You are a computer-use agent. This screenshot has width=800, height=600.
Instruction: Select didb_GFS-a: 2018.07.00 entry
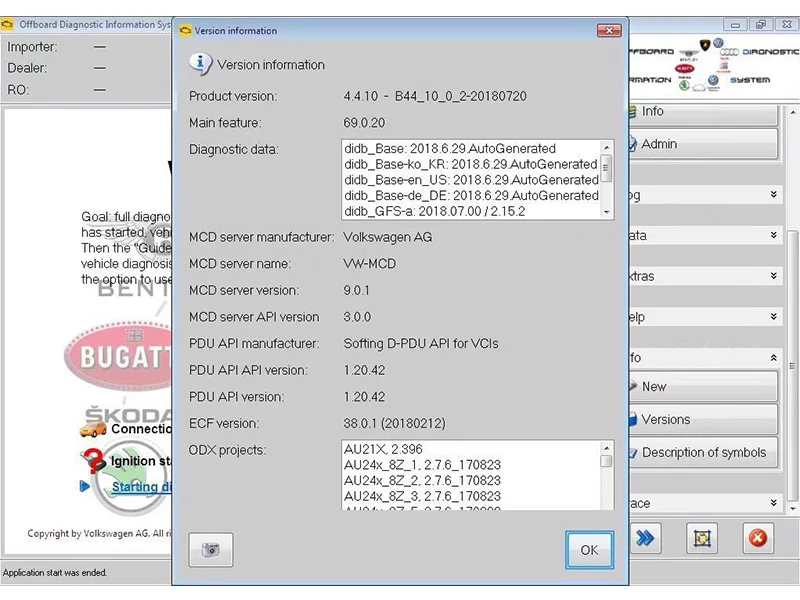(x=434, y=211)
